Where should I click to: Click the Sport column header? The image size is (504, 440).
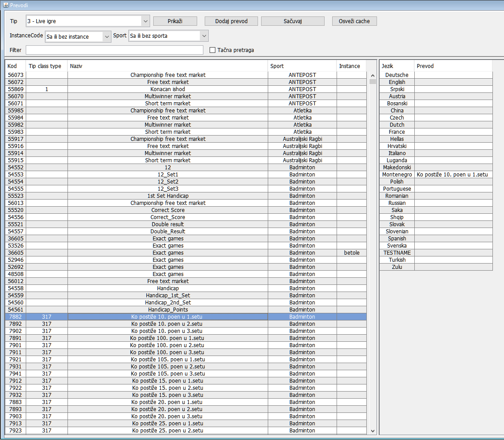click(x=302, y=66)
